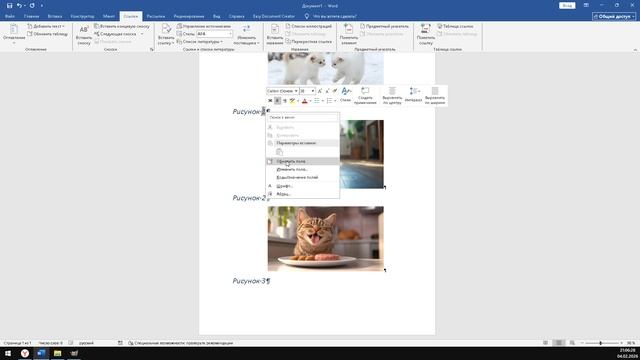Choose Абзац in context menu
Screen dimensions: 640x360
[302, 194]
